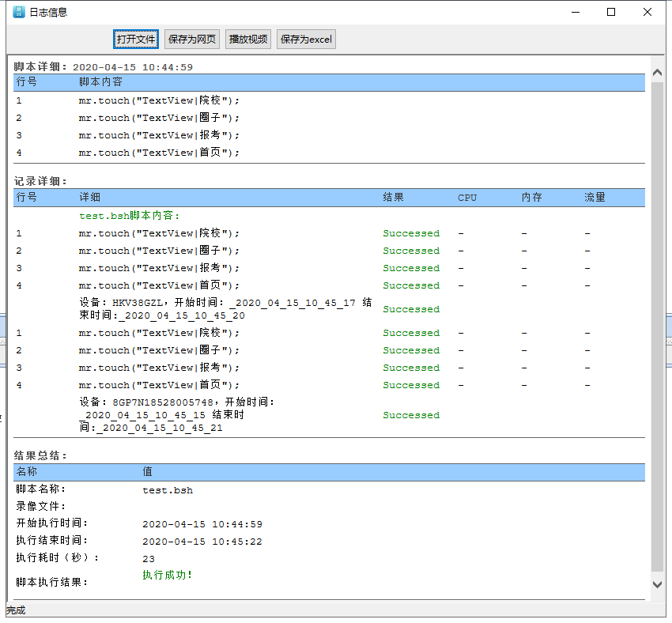Click the 日志信息 title bar app icon
This screenshot has height=623, width=672.
tap(19, 13)
